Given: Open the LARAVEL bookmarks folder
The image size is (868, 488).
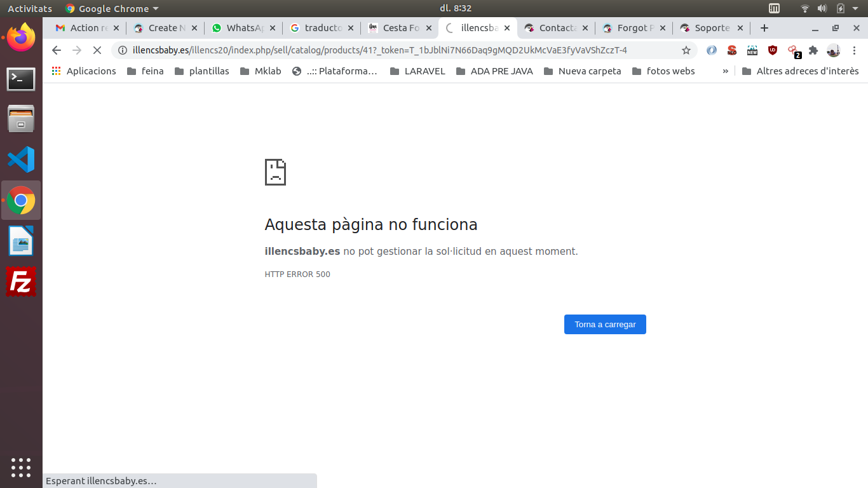Looking at the screenshot, I should [417, 71].
